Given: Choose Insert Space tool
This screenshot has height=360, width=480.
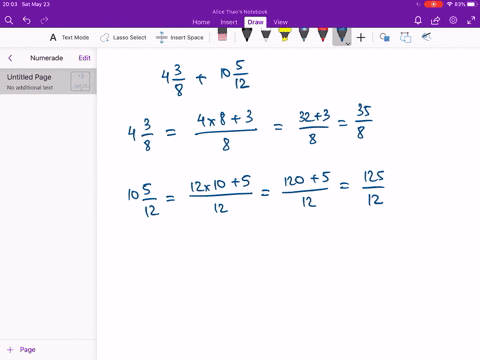Looking at the screenshot, I should (x=180, y=37).
